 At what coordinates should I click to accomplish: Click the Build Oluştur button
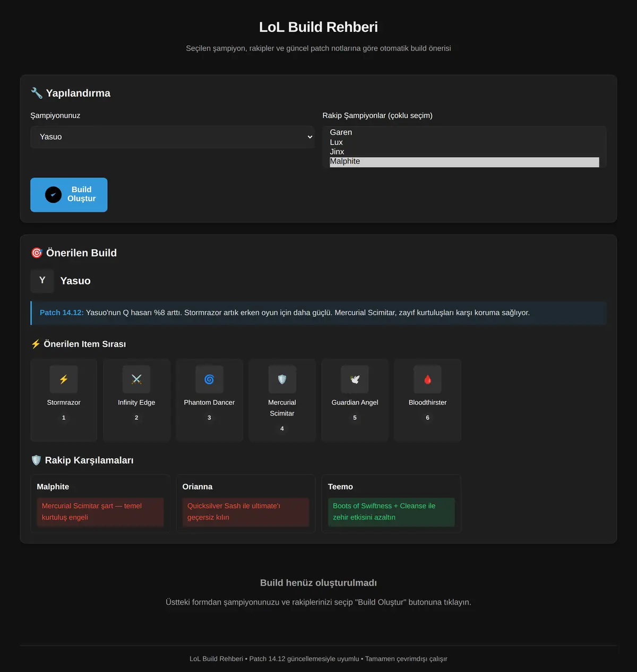(69, 195)
